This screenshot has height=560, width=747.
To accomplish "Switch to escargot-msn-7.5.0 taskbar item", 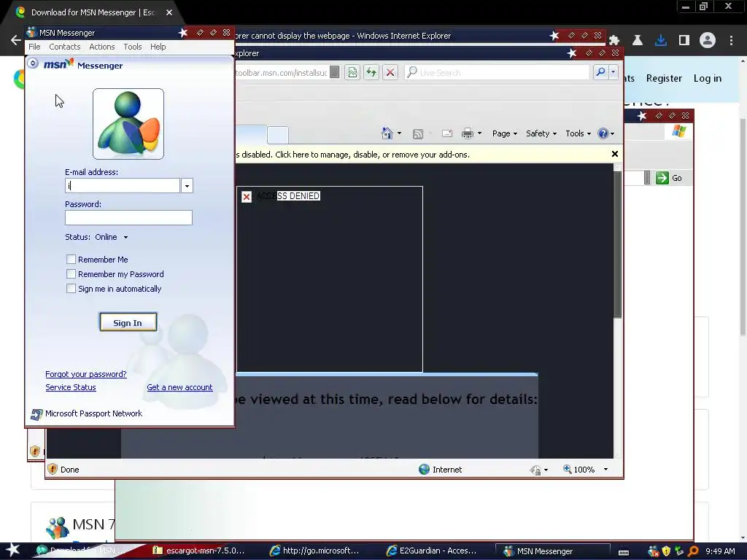I will pyautogui.click(x=198, y=551).
